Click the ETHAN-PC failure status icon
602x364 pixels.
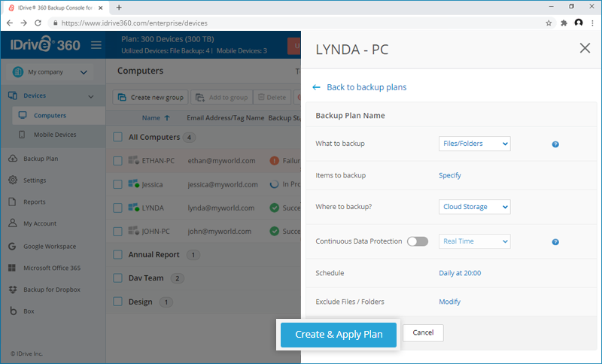(x=274, y=161)
